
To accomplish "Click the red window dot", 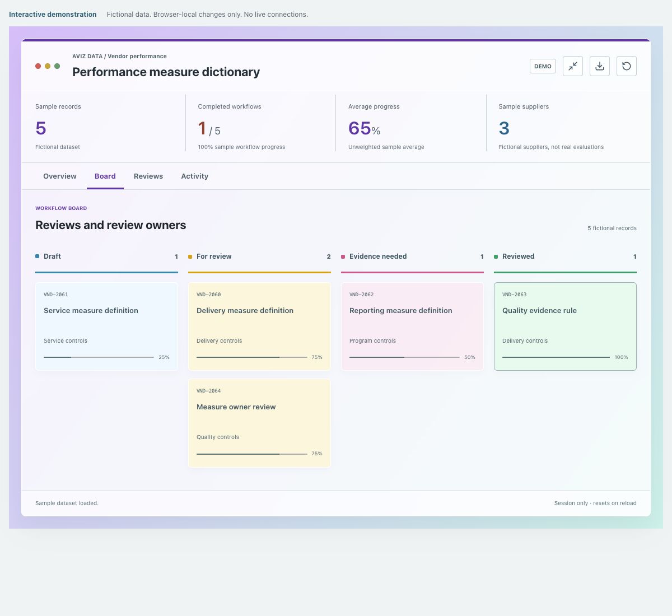I will point(38,66).
